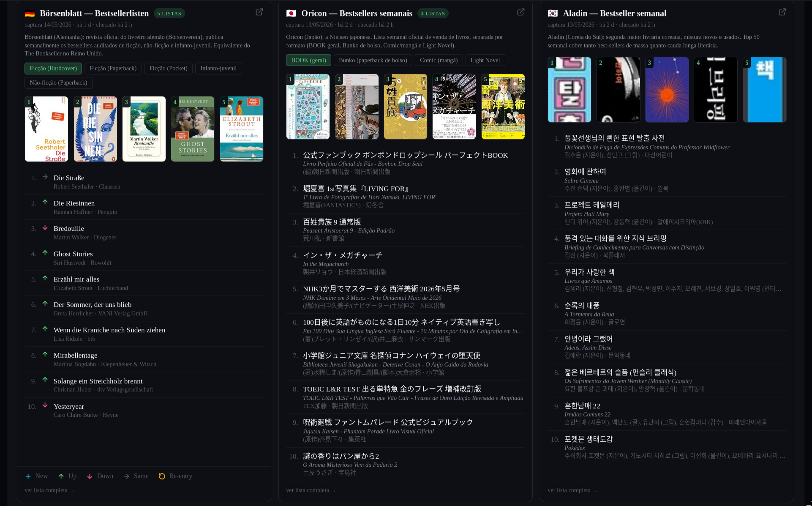The height and width of the screenshot is (506, 812).
Task: Click the Japanese flag icon
Action: point(291,14)
